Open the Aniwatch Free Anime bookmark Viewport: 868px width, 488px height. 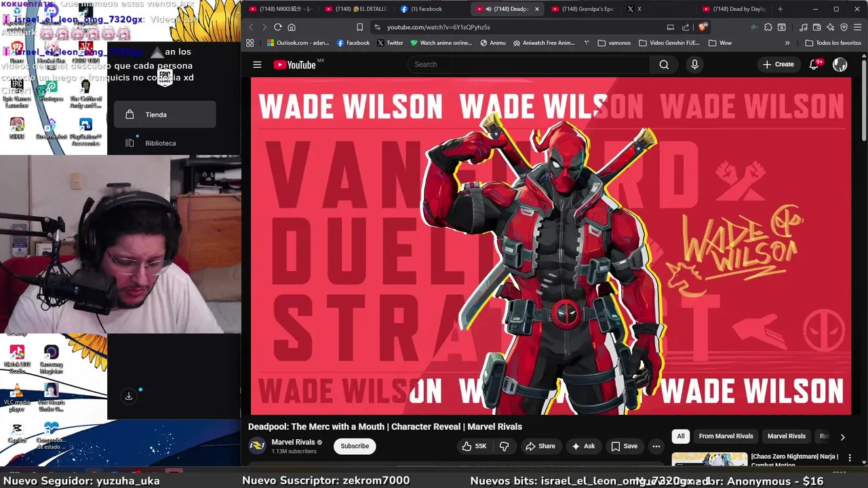coord(544,43)
